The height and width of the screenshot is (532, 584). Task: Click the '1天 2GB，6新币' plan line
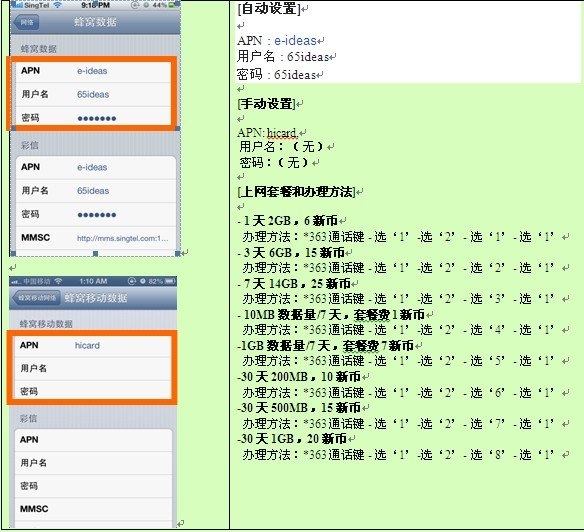288,221
